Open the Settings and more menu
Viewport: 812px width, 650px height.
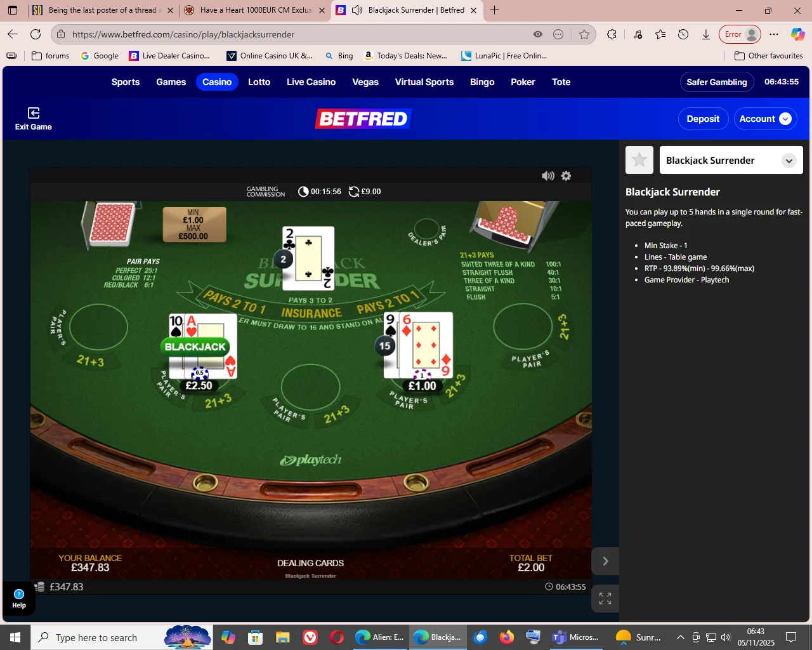click(774, 34)
